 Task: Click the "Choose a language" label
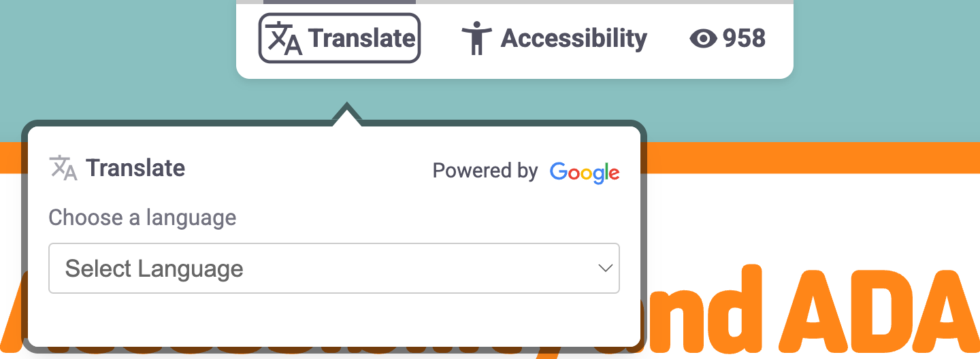142,218
